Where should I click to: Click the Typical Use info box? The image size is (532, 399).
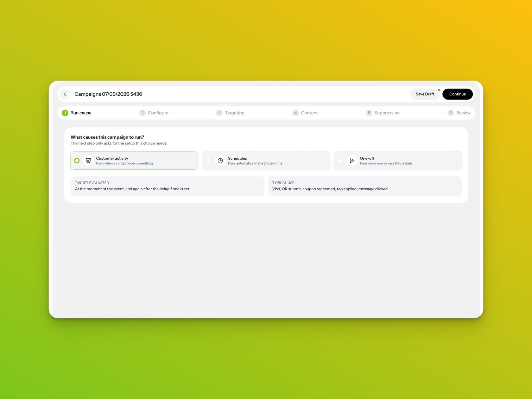[364, 186]
